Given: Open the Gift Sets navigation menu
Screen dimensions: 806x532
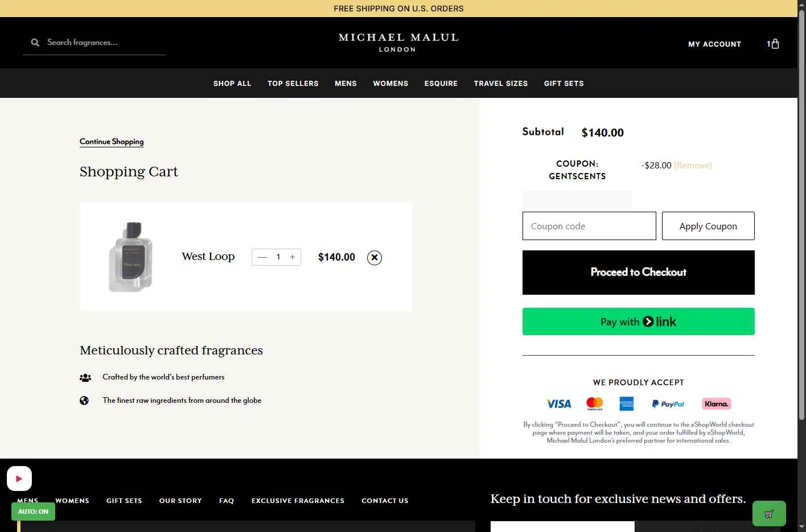Looking at the screenshot, I should (564, 84).
